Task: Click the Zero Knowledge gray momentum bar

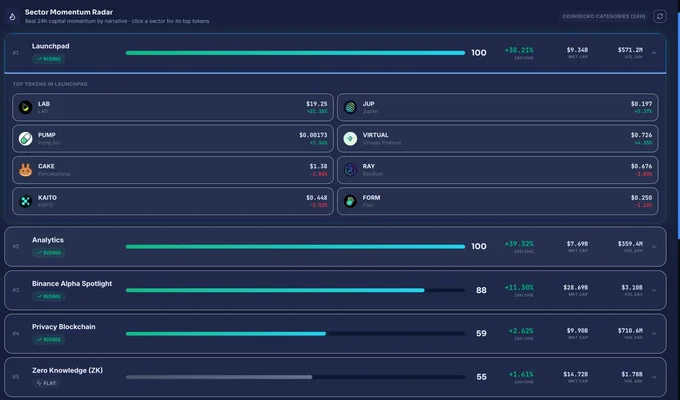Action: (x=219, y=377)
